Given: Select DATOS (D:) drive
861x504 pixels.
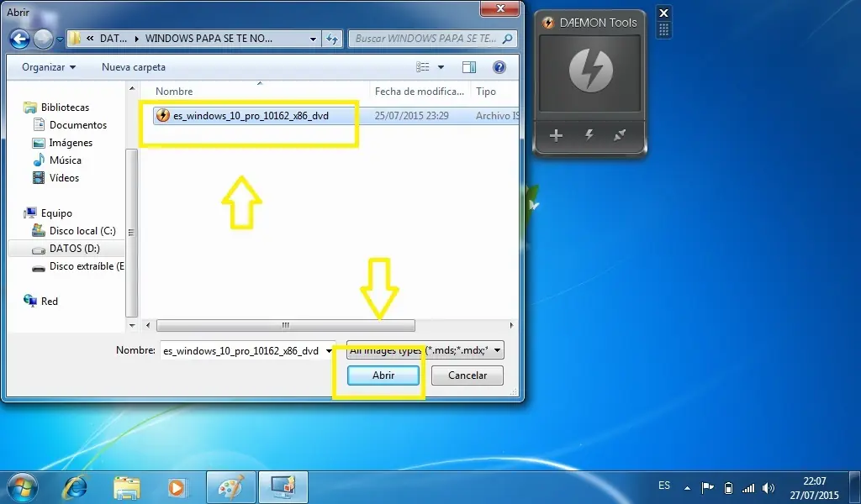Looking at the screenshot, I should point(75,249).
